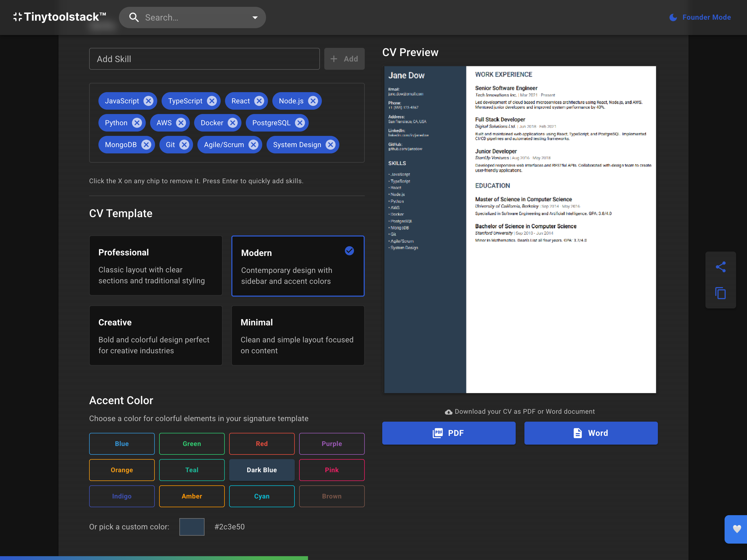Click the search magnifier icon
Screen dimensions: 747x560
click(x=134, y=17)
